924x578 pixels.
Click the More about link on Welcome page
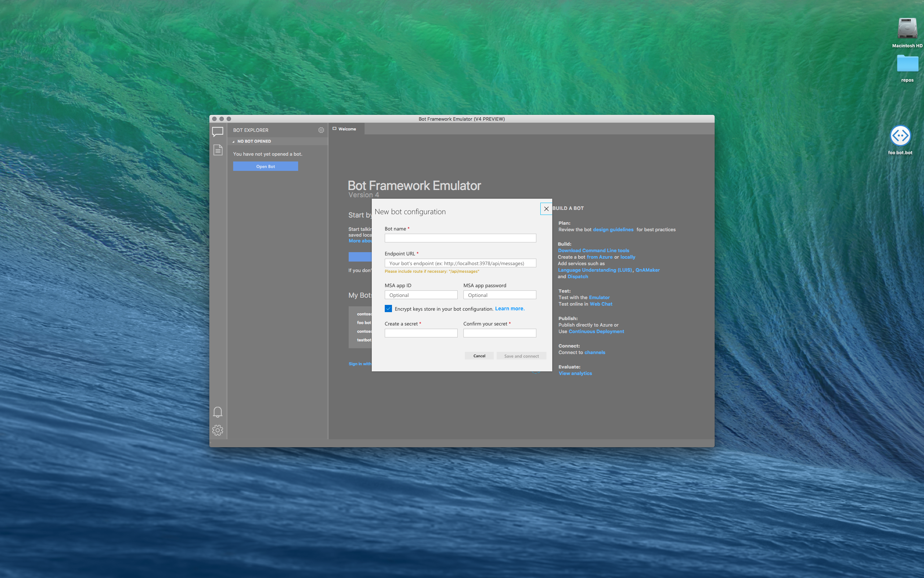point(359,241)
